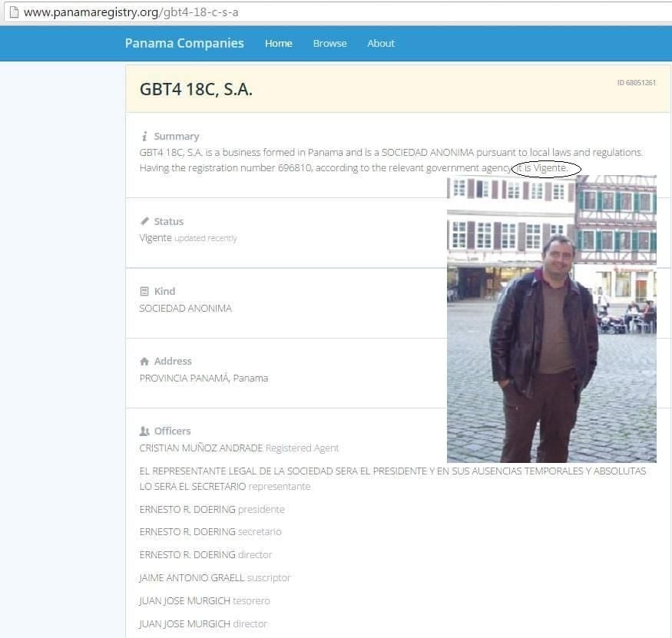
Task: Open the Browse menu item
Action: coord(329,44)
